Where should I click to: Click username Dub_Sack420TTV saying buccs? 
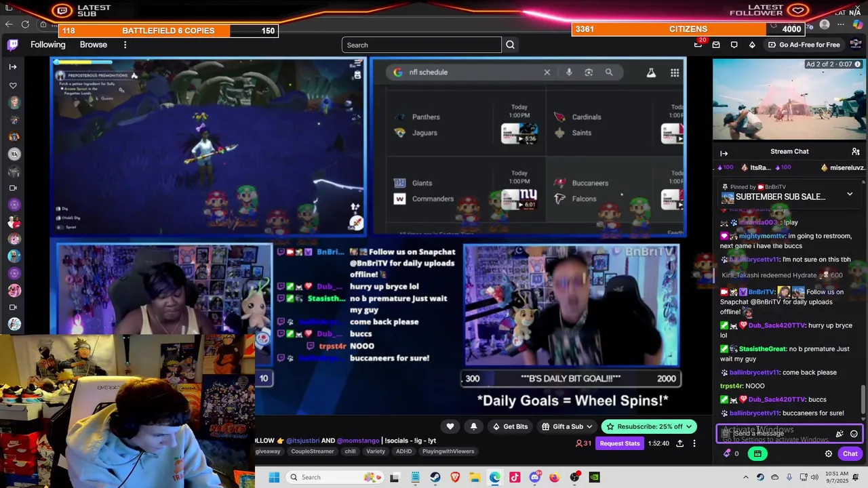coord(777,399)
